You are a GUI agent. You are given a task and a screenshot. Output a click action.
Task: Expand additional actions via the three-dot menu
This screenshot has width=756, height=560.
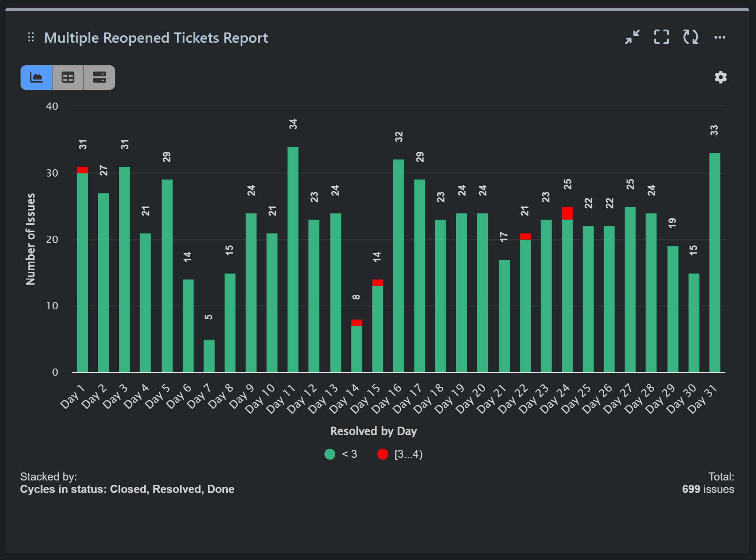point(720,37)
